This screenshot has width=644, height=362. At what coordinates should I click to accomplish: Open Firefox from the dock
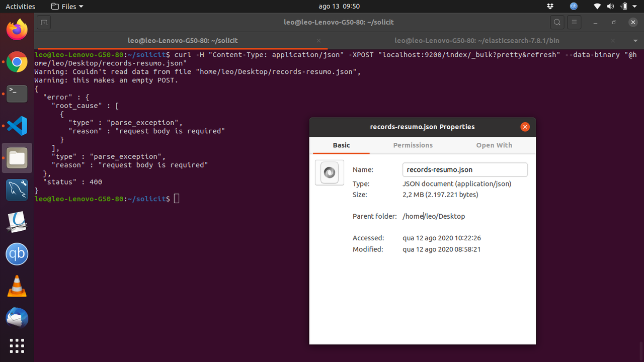17,30
